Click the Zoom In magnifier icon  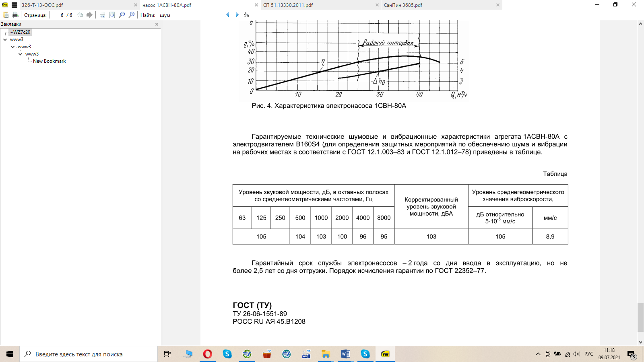[132, 15]
